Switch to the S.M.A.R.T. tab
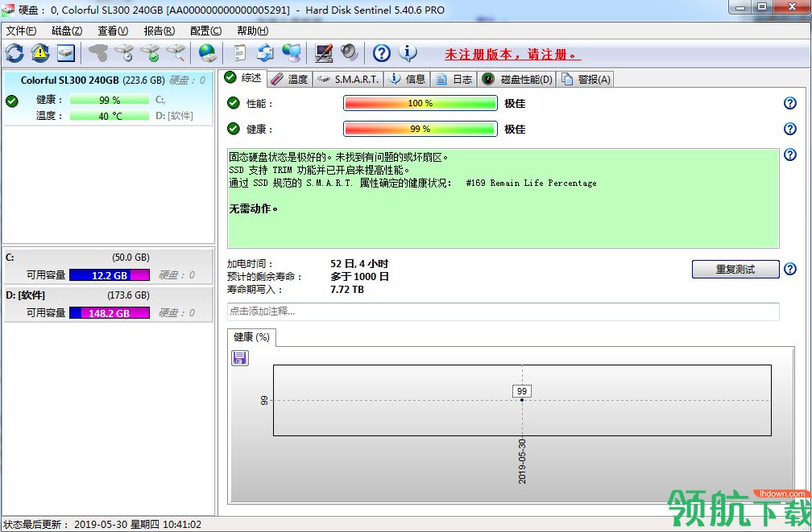Viewport: 812px width, 532px height. tap(348, 79)
